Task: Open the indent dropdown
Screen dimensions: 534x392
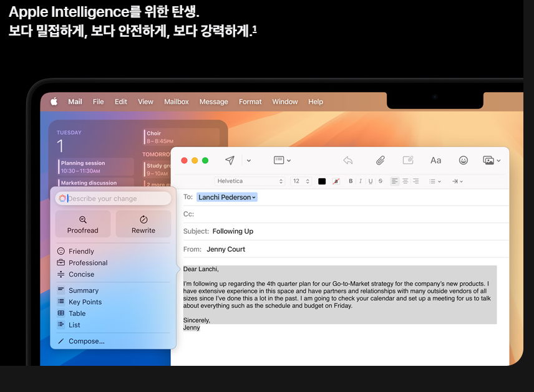Action: 457,181
